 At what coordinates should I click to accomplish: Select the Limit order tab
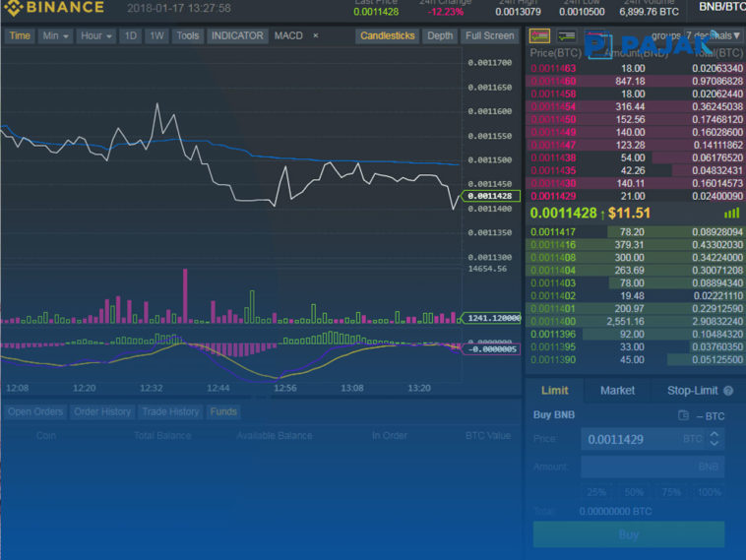pyautogui.click(x=555, y=391)
